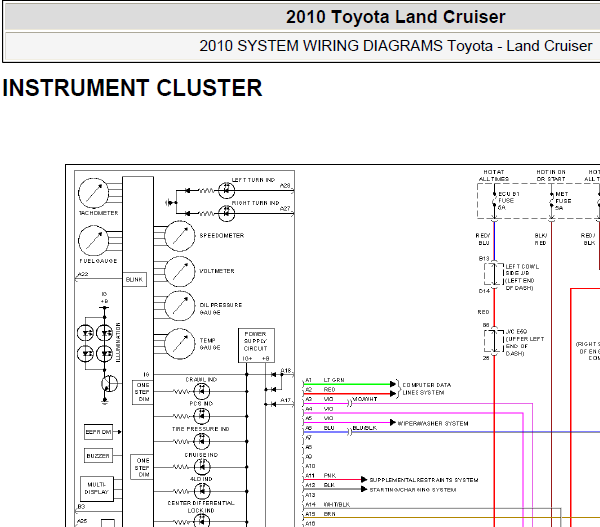600x527 pixels.
Task: Click the 'FUEL GAUGE' label
Action: point(98,261)
